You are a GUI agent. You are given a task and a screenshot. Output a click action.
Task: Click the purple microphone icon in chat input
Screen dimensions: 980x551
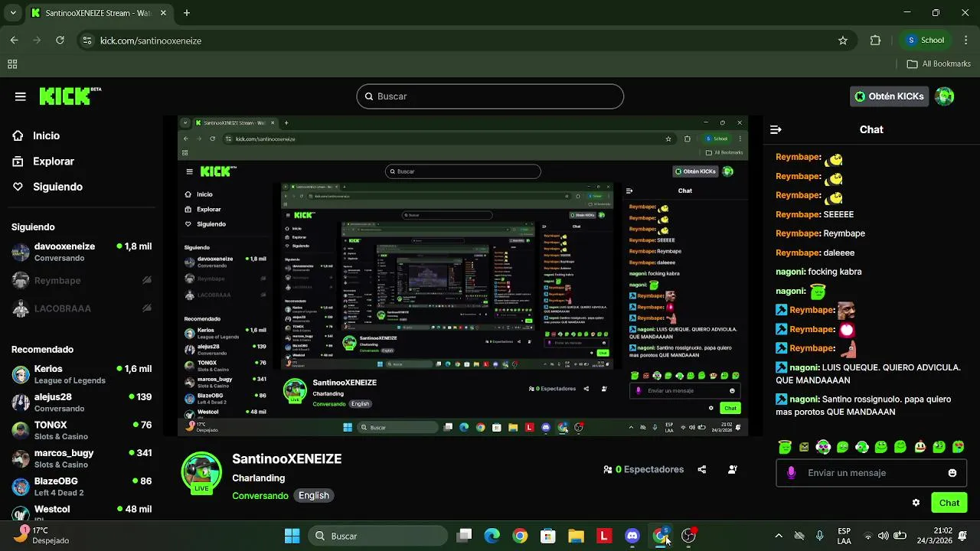791,473
